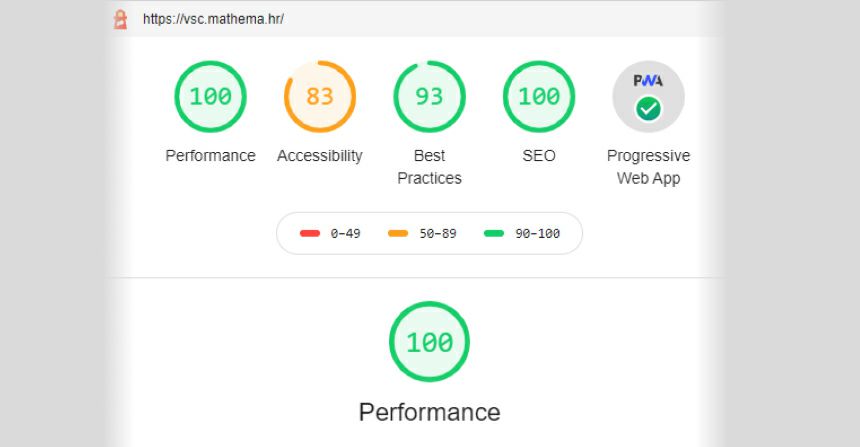Open the Progressive Web App label
The image size is (860, 447).
[648, 167]
